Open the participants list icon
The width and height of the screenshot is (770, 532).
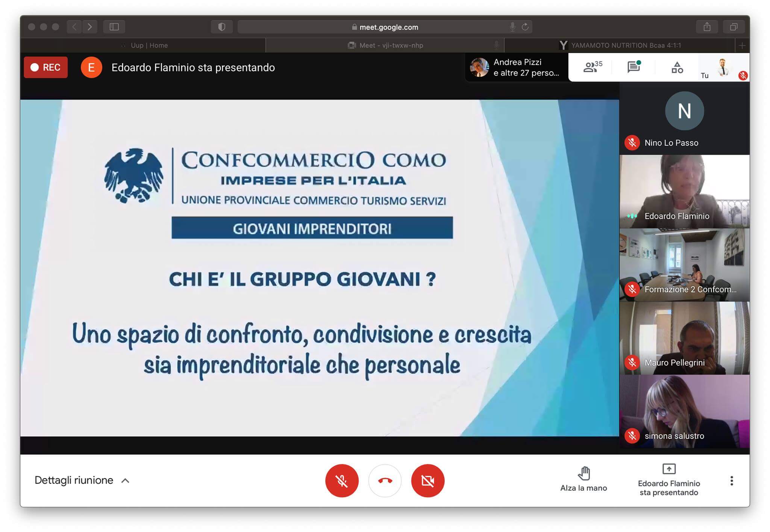(x=591, y=67)
